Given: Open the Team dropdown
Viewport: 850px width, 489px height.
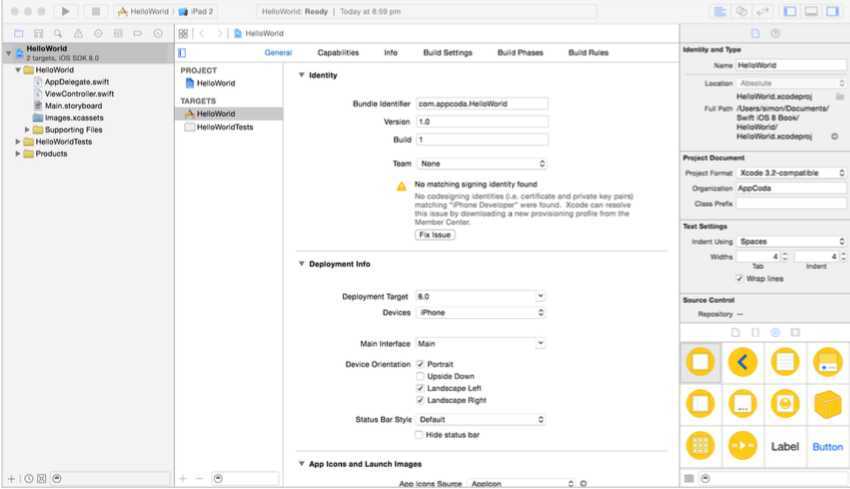Looking at the screenshot, I should click(x=481, y=163).
